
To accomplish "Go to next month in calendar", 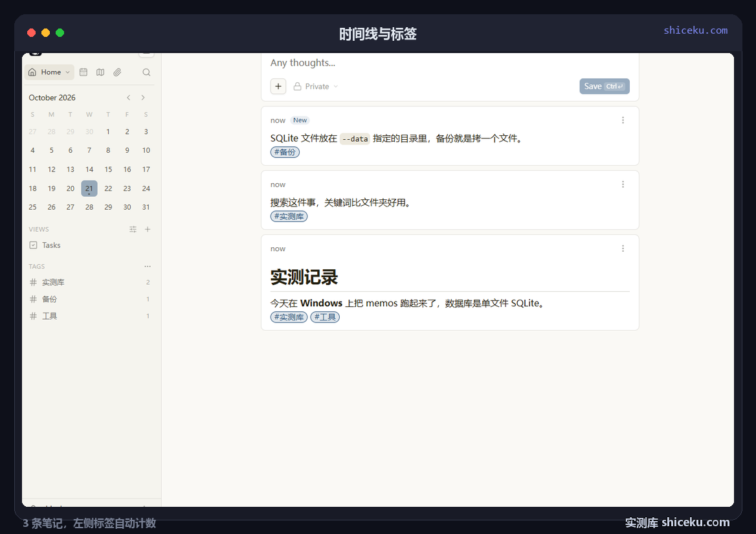I will pos(143,97).
